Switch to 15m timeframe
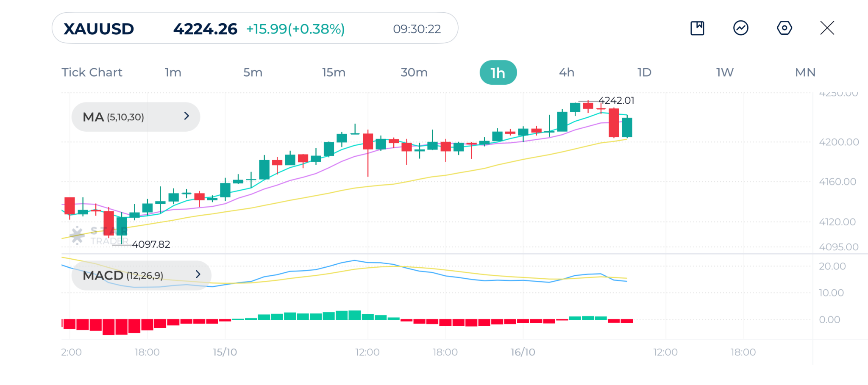The image size is (868, 385). (x=334, y=72)
